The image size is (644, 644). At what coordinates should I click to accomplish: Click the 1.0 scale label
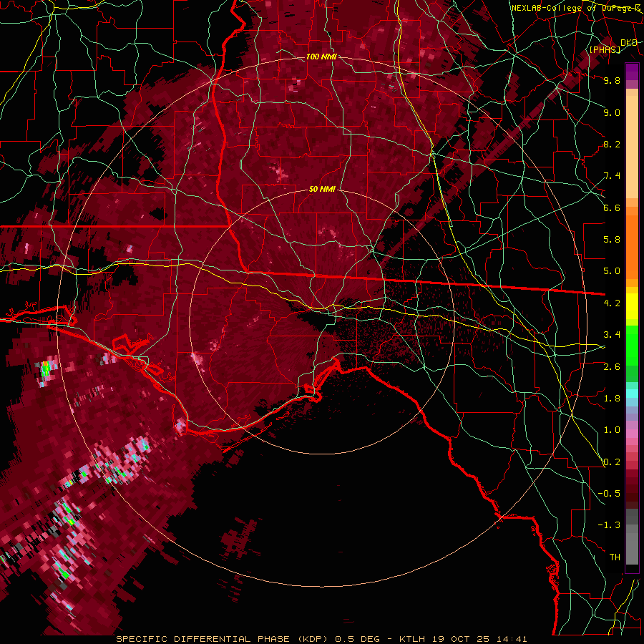(x=612, y=430)
